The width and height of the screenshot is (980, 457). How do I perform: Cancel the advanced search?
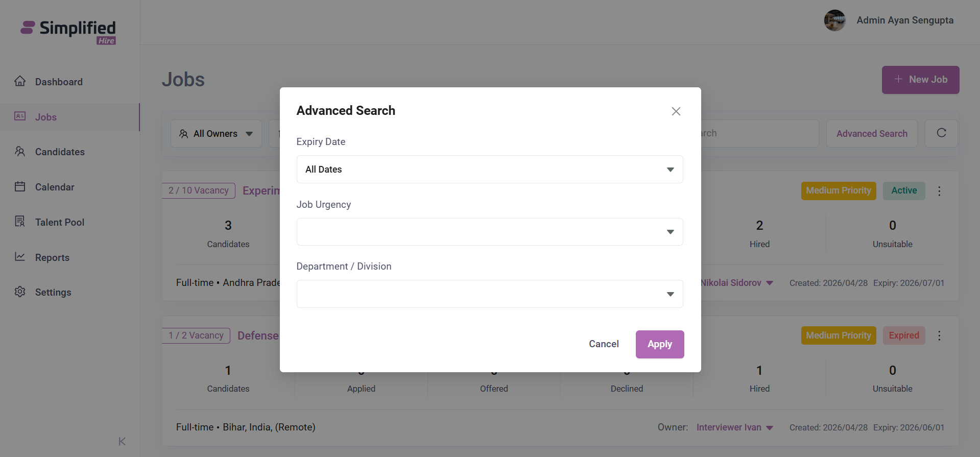(604, 344)
